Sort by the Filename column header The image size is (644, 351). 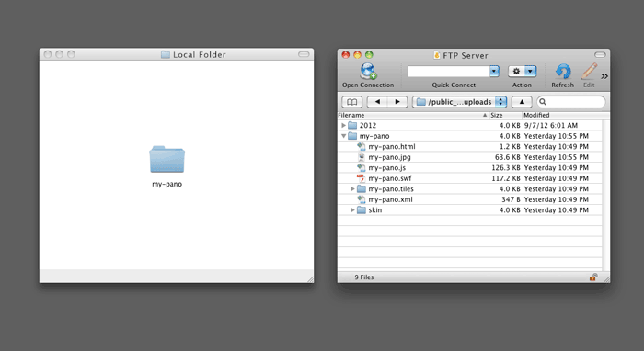[x=413, y=115]
